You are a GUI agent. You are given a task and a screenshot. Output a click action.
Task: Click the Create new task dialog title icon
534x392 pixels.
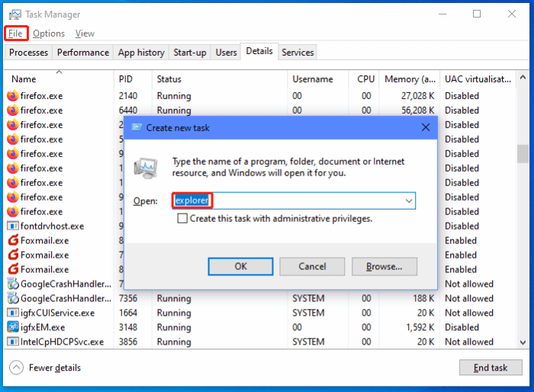[x=137, y=127]
